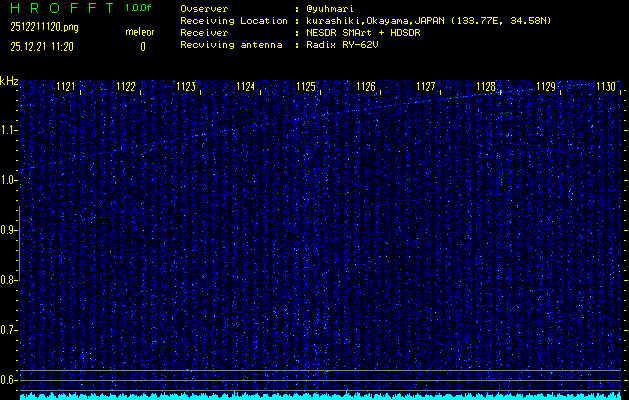
Task: Pick the 1127 time marker
Action: [426, 87]
